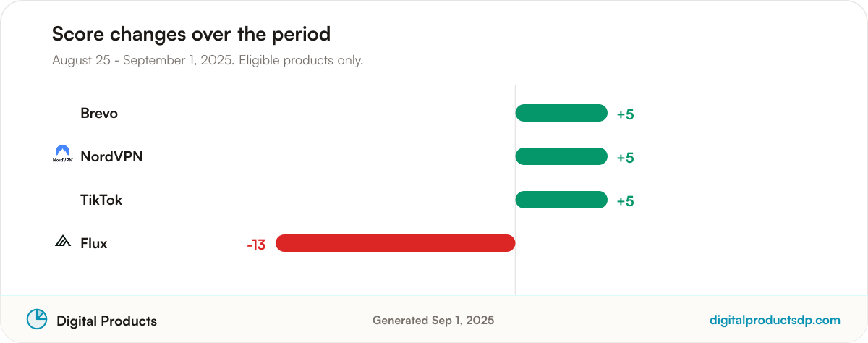Click the date range subtitle text
The image size is (868, 343).
click(x=208, y=60)
